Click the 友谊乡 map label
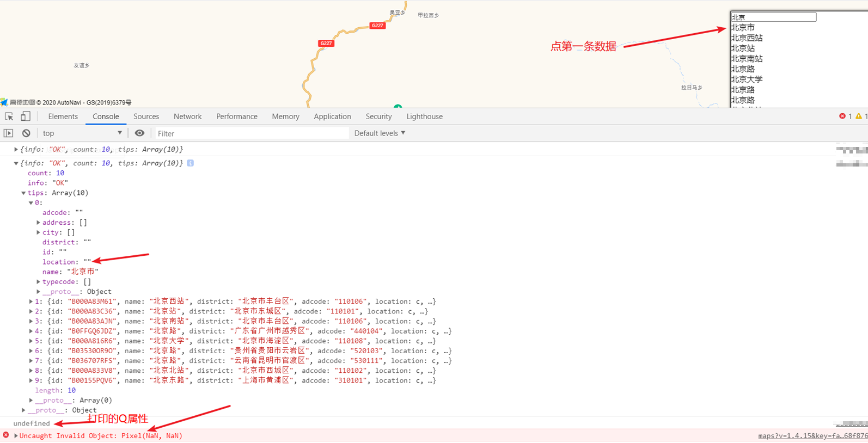The image size is (868, 443). point(82,65)
